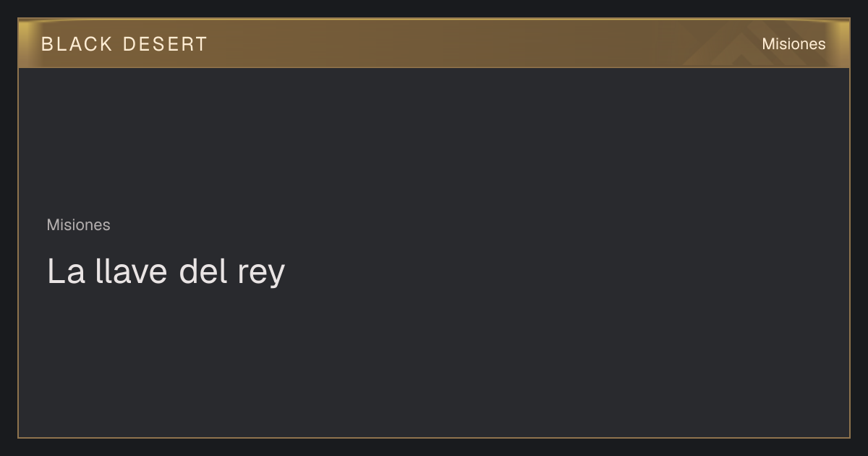The width and height of the screenshot is (868, 456).
Task: Go home via the BLACK DESERT wordmark
Action: click(124, 44)
